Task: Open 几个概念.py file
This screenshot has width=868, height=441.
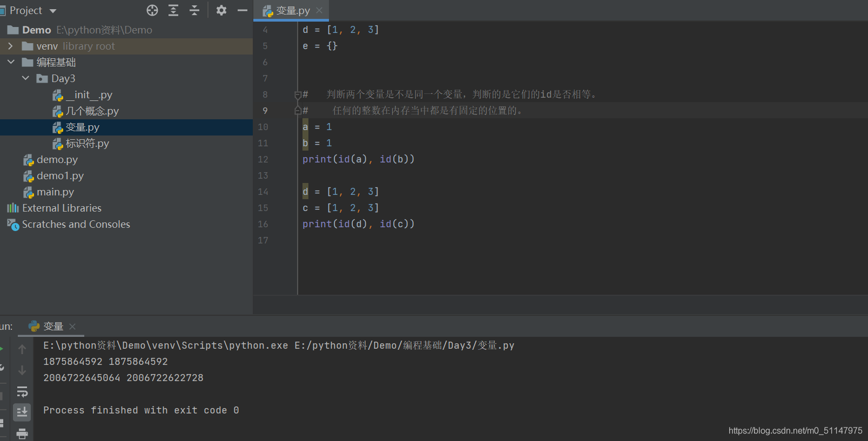Action: pyautogui.click(x=92, y=111)
